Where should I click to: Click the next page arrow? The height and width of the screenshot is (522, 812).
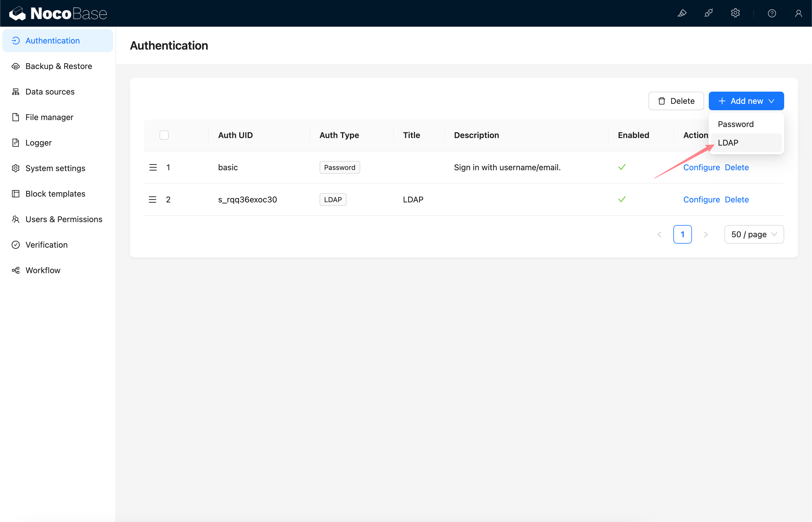706,235
